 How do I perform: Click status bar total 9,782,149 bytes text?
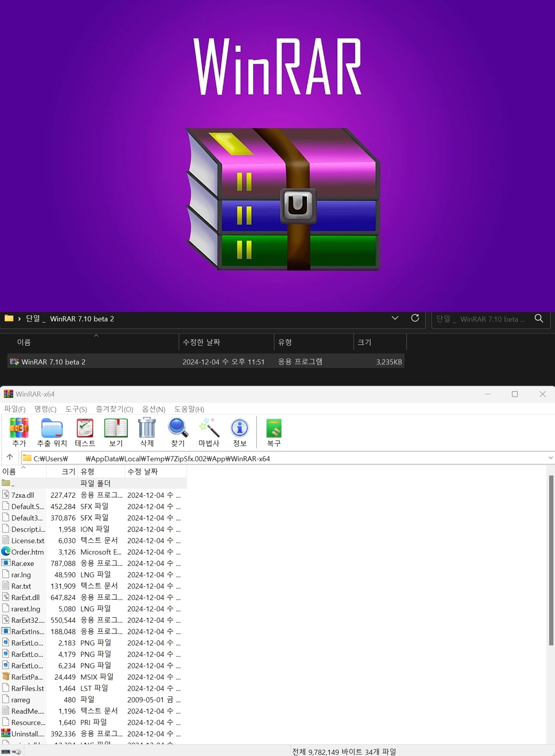pyautogui.click(x=344, y=752)
